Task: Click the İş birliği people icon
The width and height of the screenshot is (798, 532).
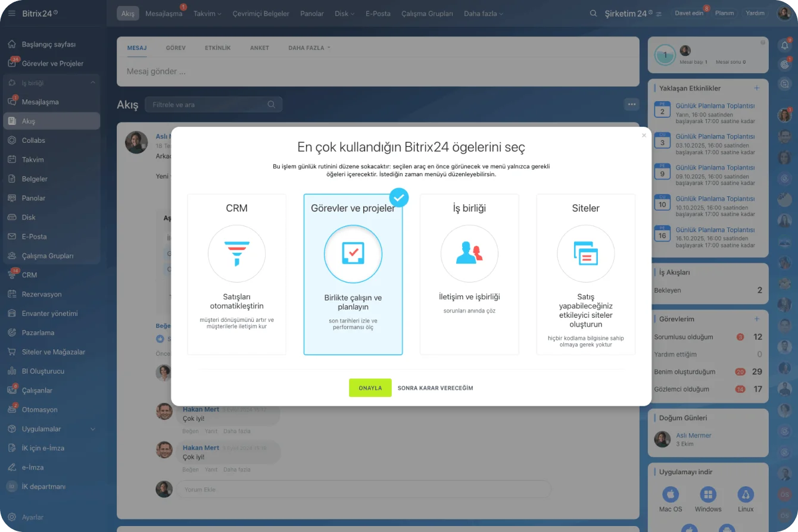Action: [x=469, y=254]
